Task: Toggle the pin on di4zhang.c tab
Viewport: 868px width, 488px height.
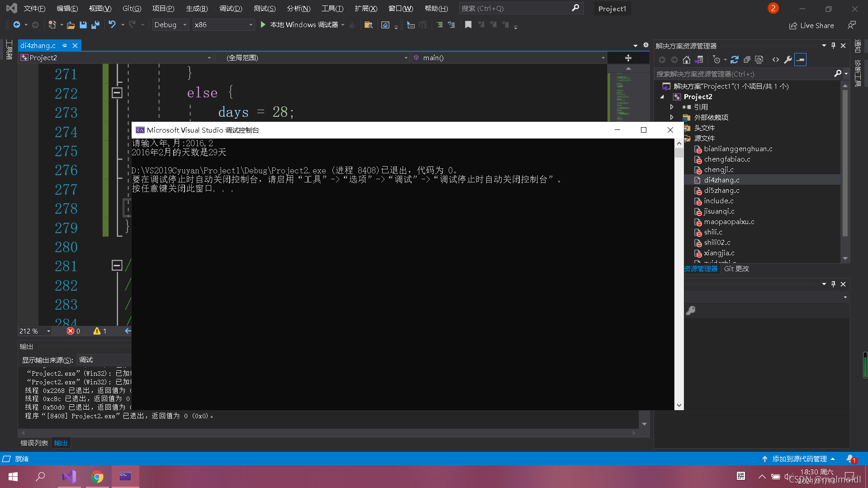Action: click(x=64, y=46)
